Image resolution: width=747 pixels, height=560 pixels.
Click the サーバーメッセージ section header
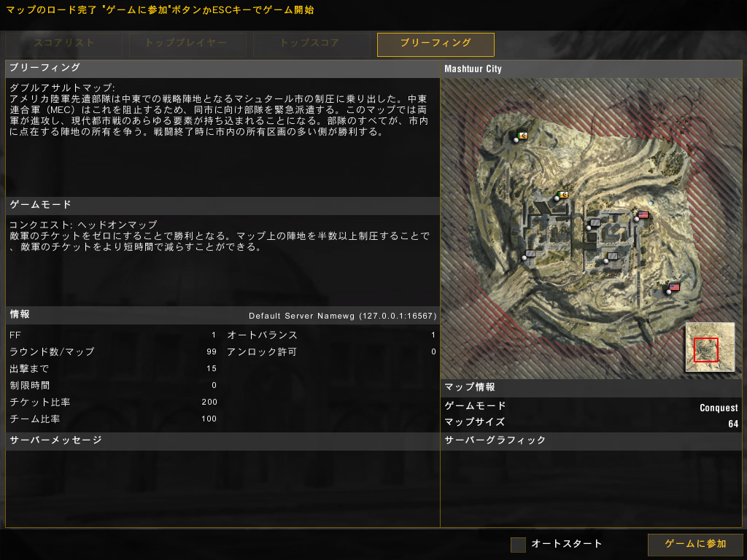(x=222, y=440)
